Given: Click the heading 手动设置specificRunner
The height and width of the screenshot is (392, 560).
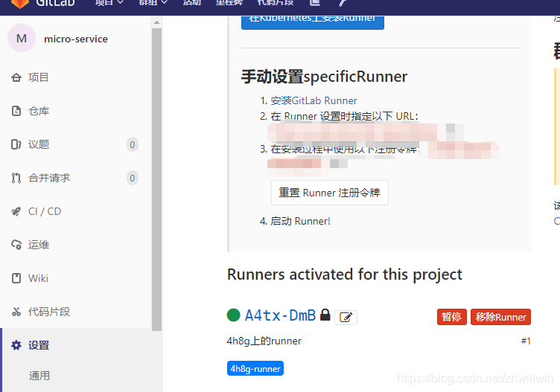Looking at the screenshot, I should [324, 77].
